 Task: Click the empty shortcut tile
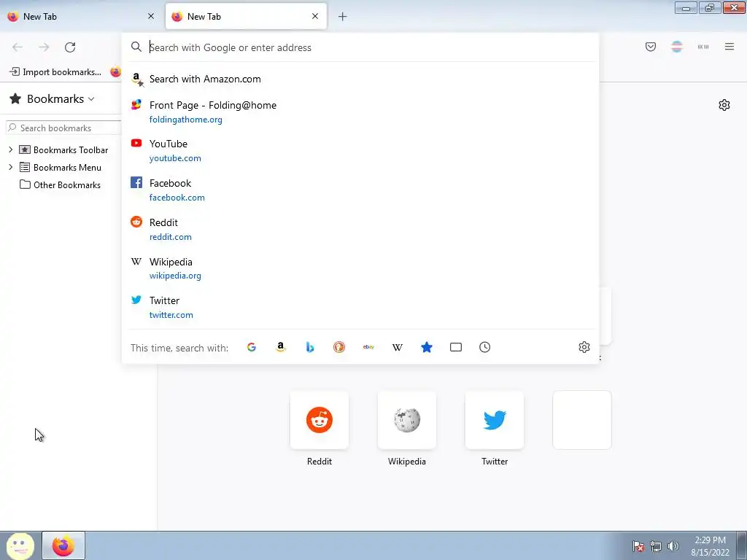coord(582,420)
